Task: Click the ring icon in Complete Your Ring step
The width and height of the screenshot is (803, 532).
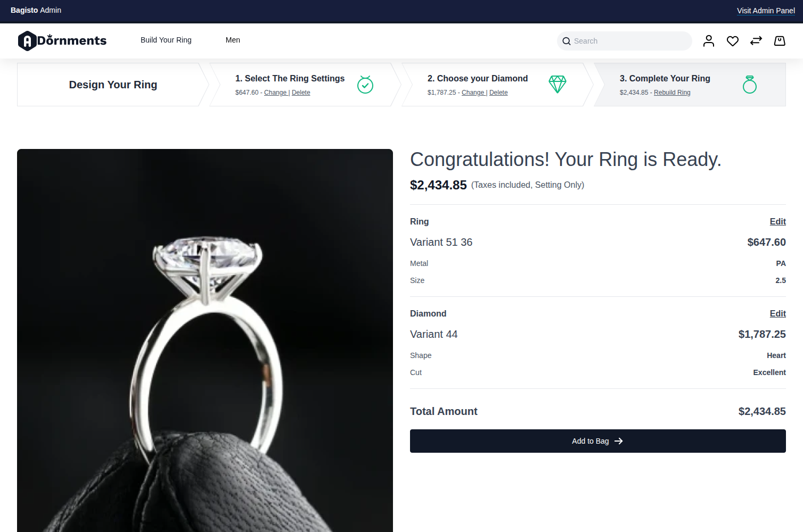Action: click(x=750, y=84)
